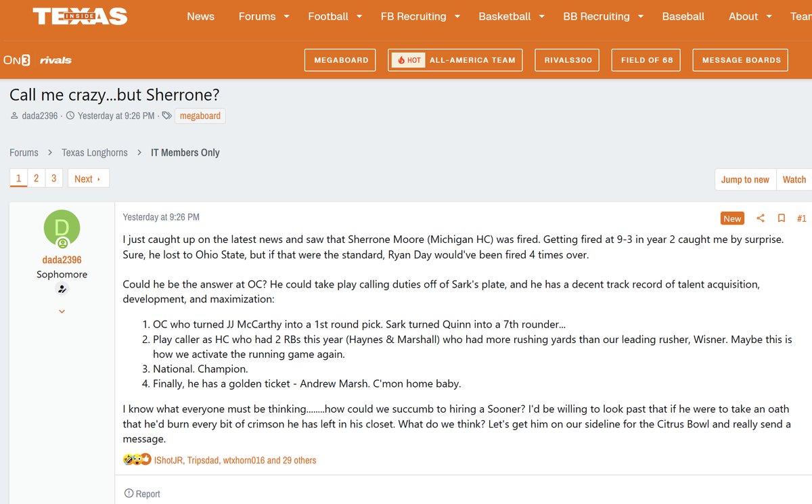Click the Watch button

[794, 179]
